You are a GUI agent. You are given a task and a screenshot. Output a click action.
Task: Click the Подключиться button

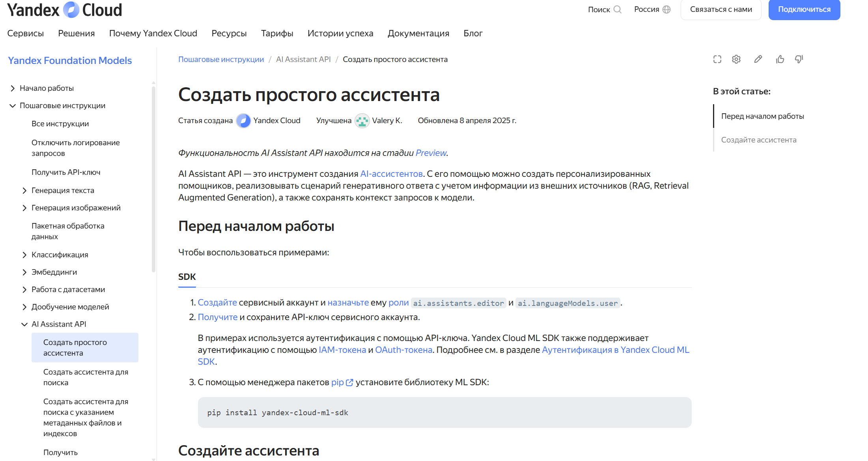pos(804,9)
